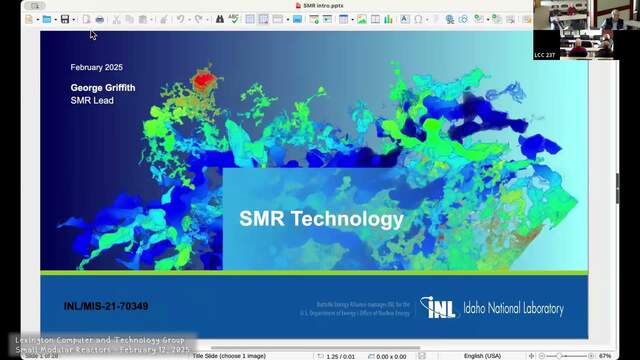Viewport: 640px width, 360px height.
Task: Click the Save floppy disk icon
Action: point(65,19)
